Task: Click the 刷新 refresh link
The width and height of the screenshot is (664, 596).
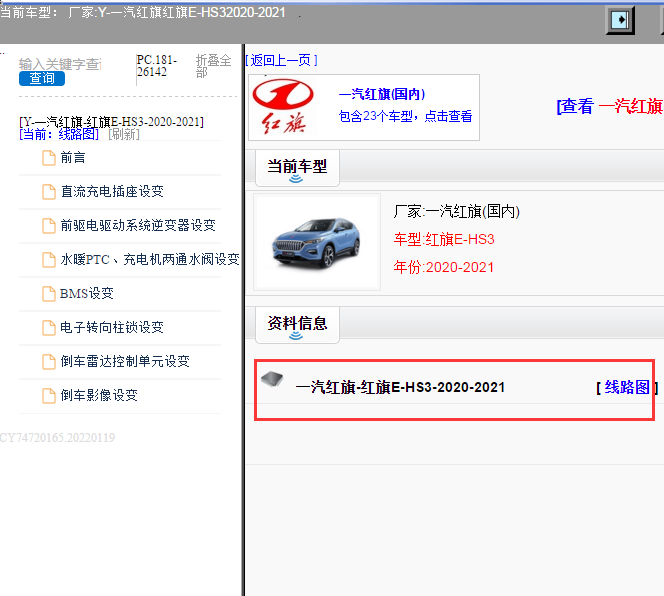Action: 124,135
